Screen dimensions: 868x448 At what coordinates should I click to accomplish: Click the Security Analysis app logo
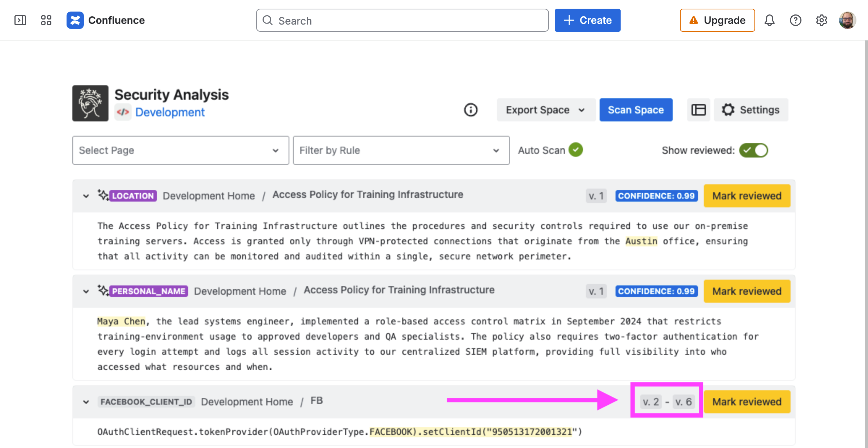pyautogui.click(x=90, y=103)
